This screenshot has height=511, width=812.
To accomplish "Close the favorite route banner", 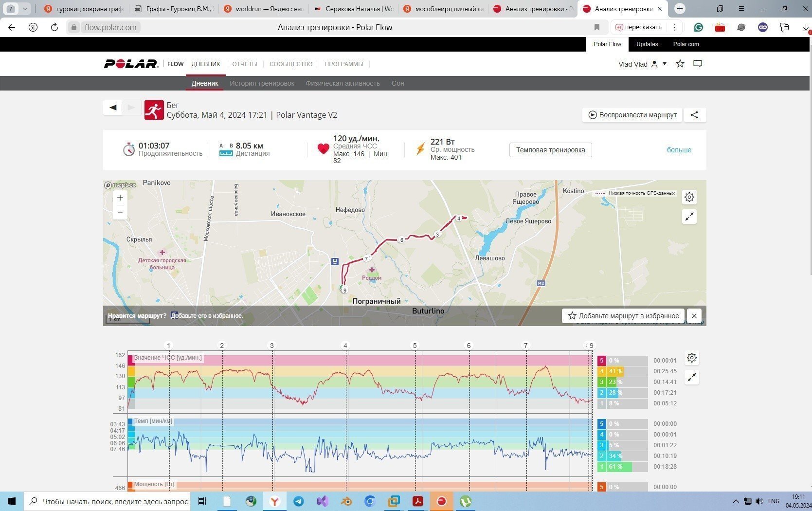I will (x=694, y=316).
